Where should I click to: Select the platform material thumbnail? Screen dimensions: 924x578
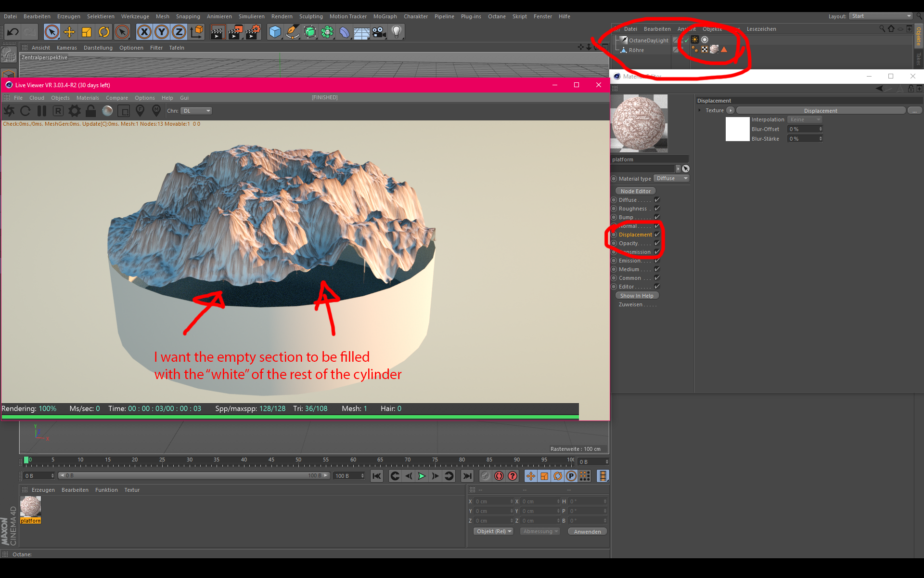[x=30, y=507]
